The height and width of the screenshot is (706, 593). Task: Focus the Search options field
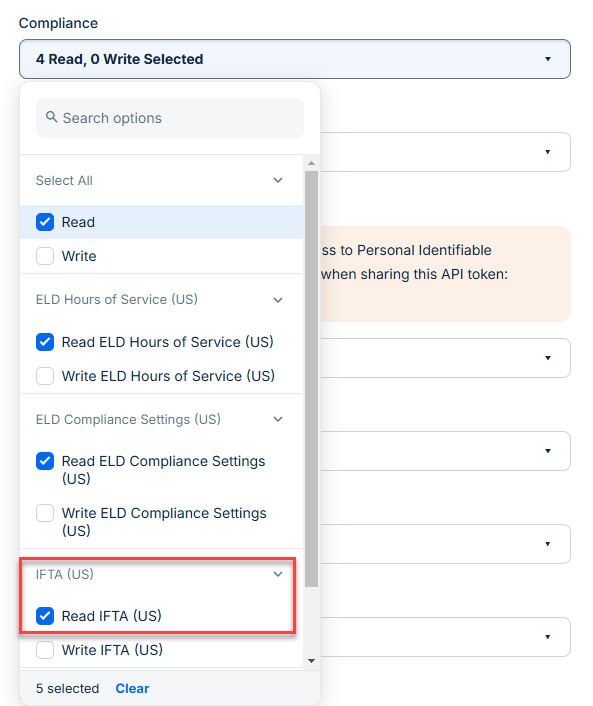click(170, 118)
